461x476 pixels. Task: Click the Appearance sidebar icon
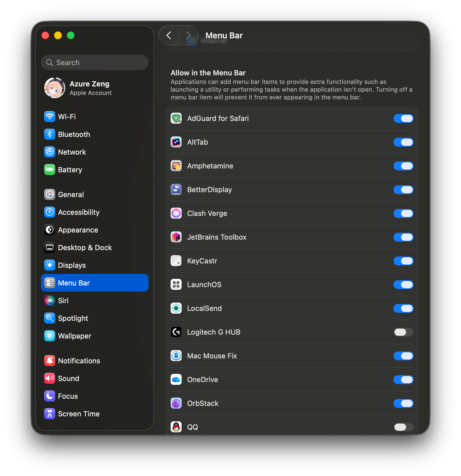(50, 230)
